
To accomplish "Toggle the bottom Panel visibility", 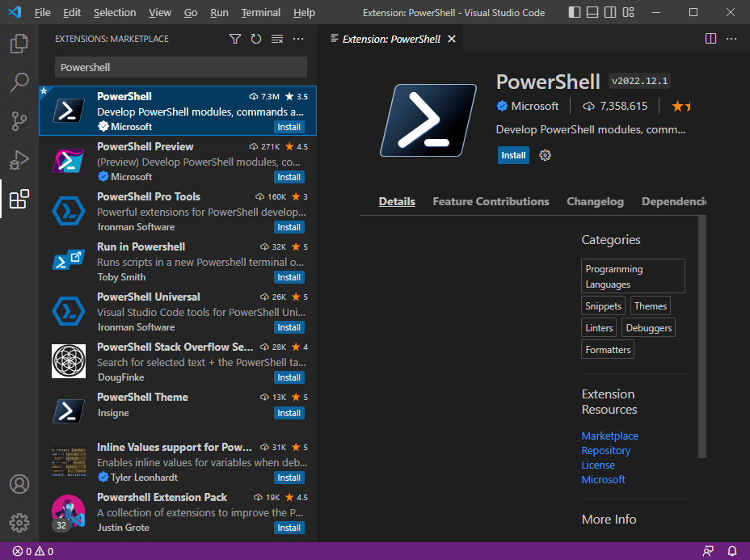I will [592, 12].
